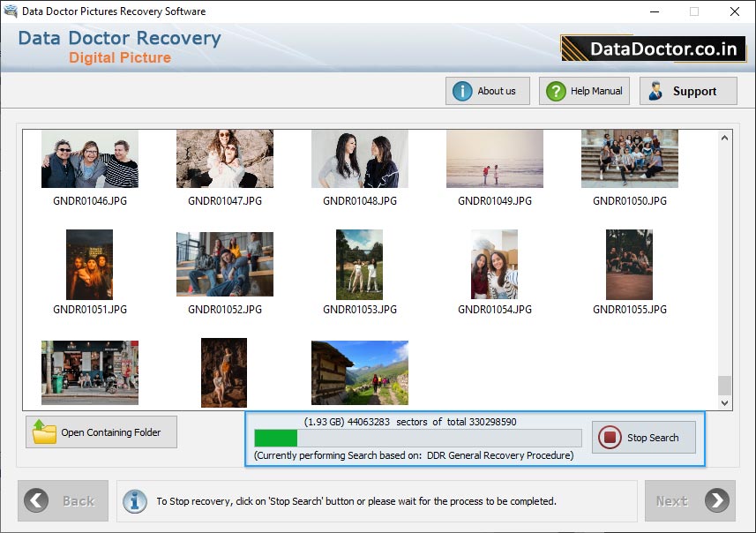This screenshot has height=533, width=756.
Task: Click the Data Doctor icon in title bar
Action: [10, 11]
